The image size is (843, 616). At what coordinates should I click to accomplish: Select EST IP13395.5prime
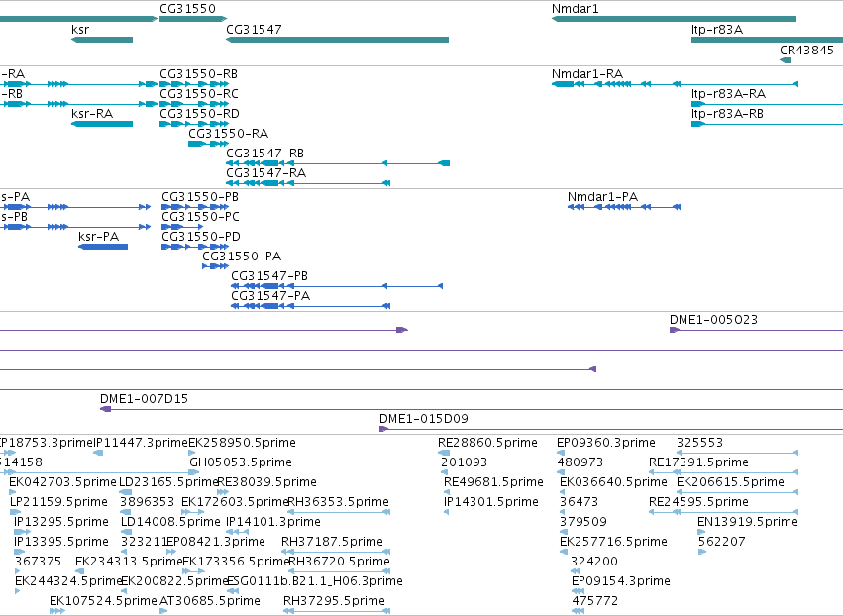point(61,542)
